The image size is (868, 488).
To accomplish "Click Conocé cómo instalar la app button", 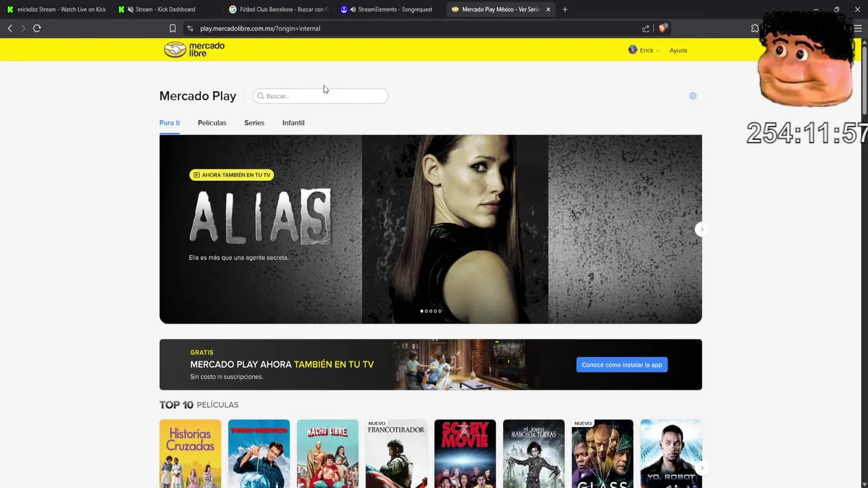I will pos(622,365).
